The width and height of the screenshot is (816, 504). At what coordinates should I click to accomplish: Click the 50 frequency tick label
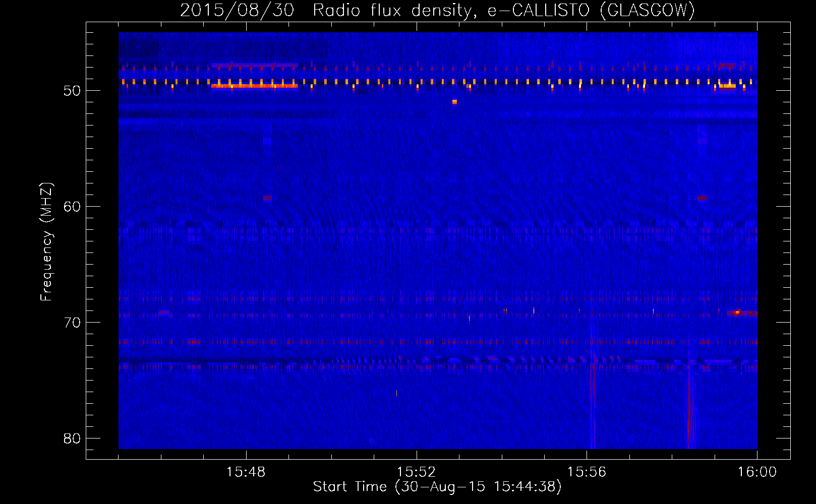[72, 91]
